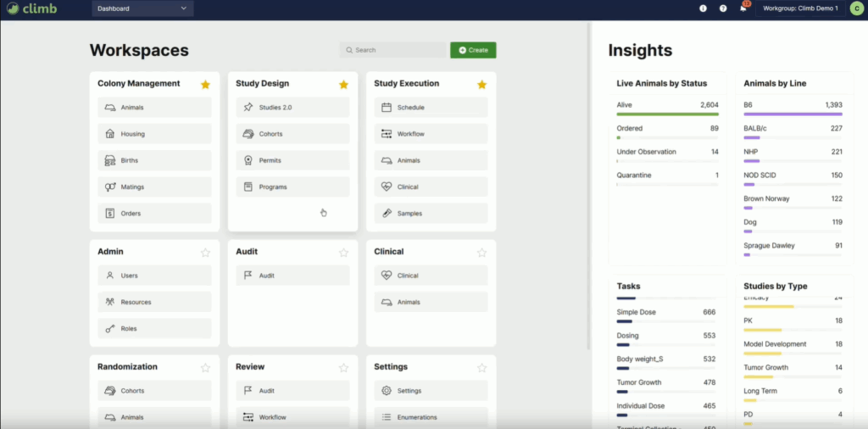The height and width of the screenshot is (429, 868).
Task: Open the notifications bell icon
Action: 743,8
